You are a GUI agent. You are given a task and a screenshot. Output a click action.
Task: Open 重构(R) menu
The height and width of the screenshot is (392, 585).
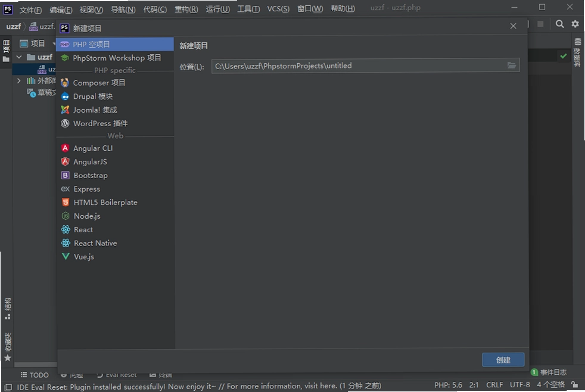tap(186, 10)
